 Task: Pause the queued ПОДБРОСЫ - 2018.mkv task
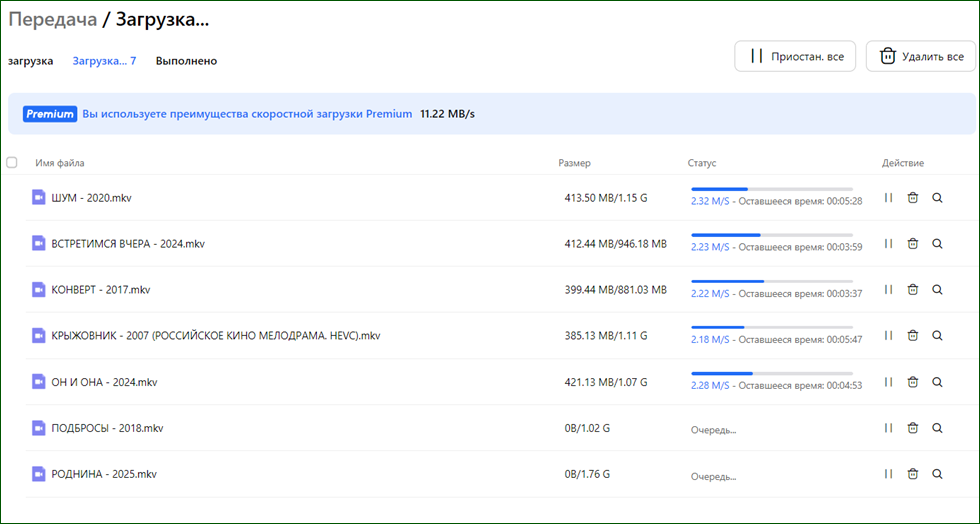[888, 428]
